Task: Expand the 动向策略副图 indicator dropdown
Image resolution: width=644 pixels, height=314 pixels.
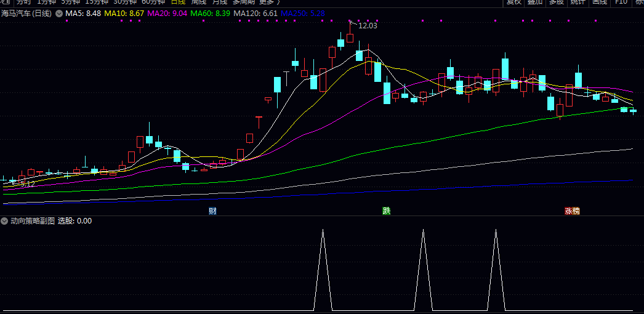Action: 5,220
